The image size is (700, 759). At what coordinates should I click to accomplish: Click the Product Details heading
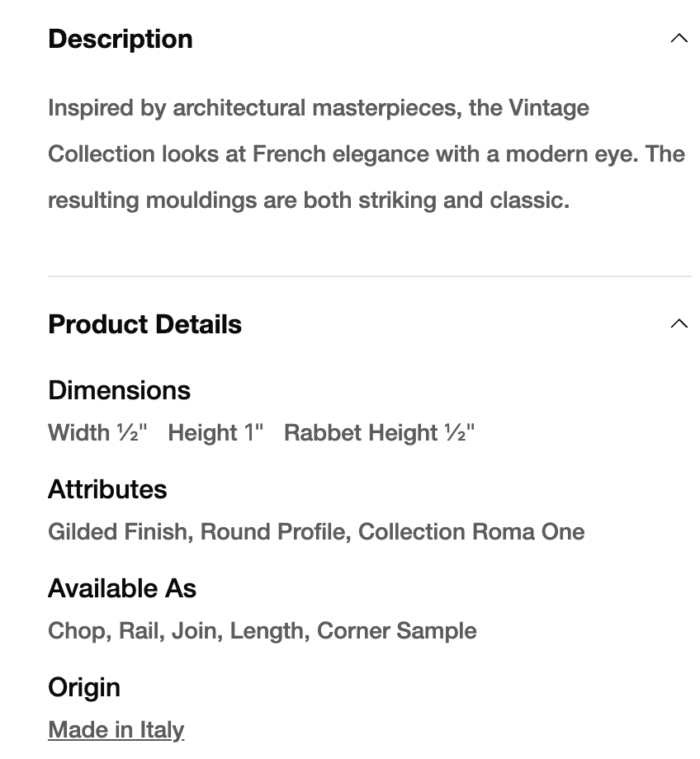(144, 324)
